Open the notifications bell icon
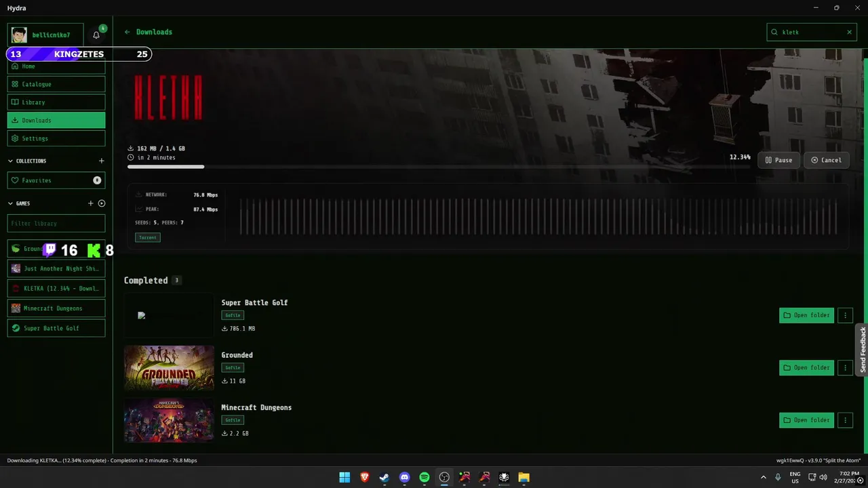 click(x=96, y=35)
